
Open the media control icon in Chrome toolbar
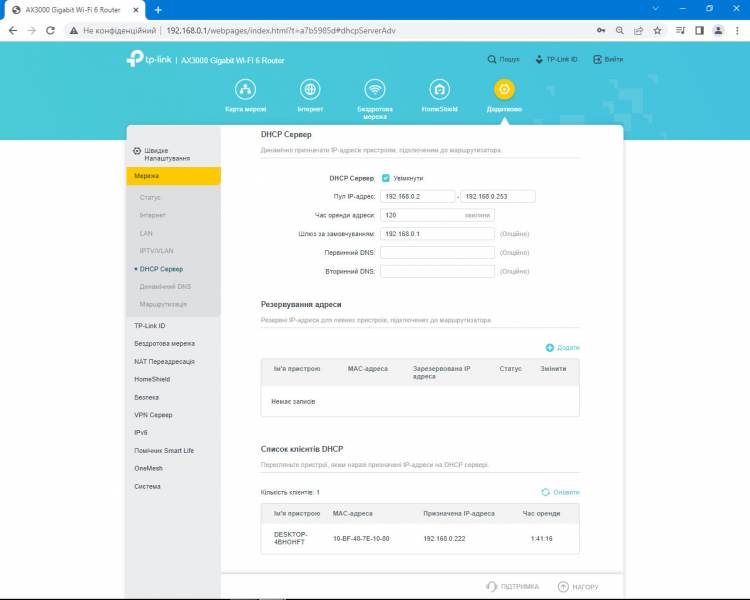680,31
